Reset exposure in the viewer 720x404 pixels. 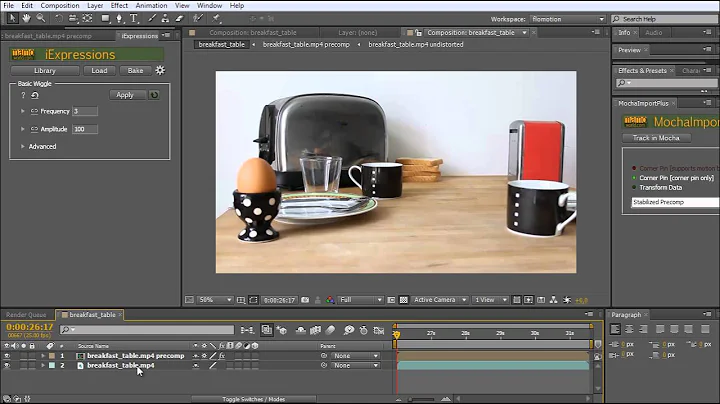[567, 300]
